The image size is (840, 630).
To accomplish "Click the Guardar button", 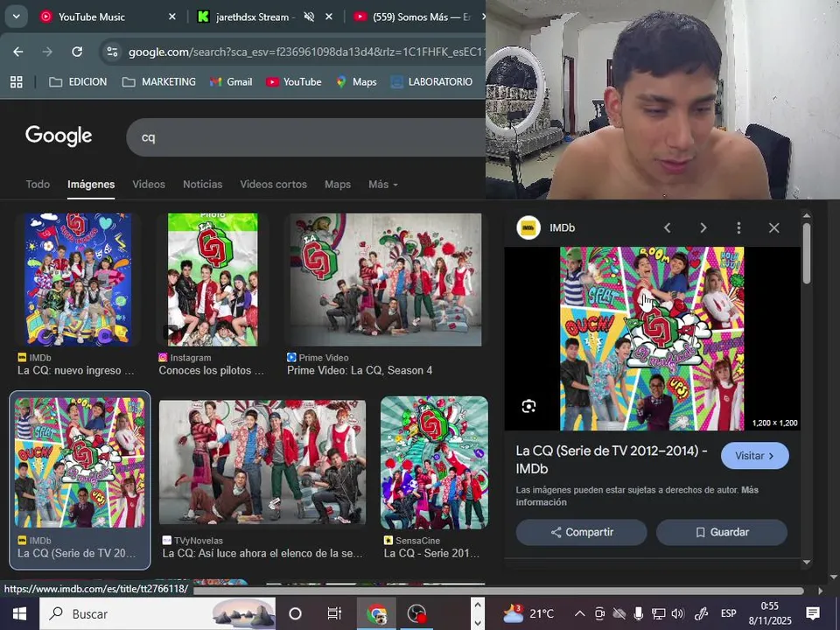I will pos(722,532).
